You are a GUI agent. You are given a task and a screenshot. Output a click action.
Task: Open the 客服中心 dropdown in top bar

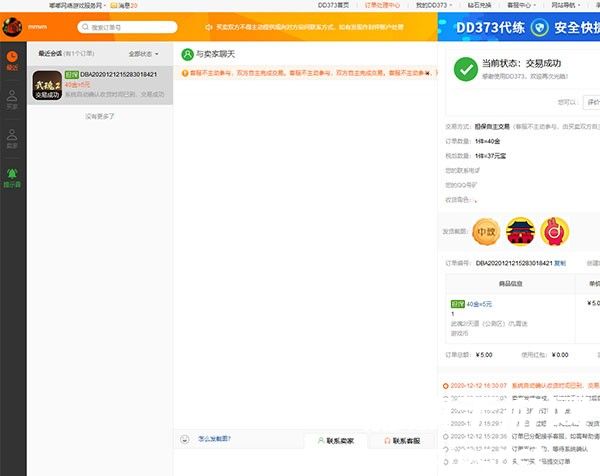[x=520, y=5]
